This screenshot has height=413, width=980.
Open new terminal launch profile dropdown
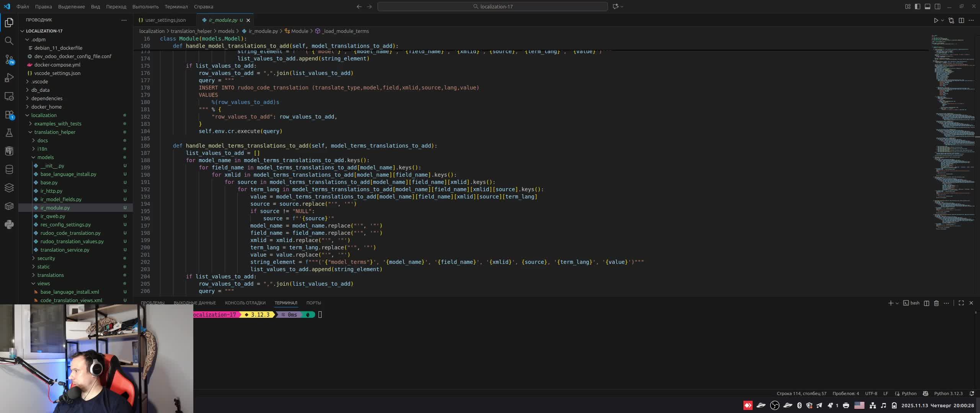tap(897, 303)
